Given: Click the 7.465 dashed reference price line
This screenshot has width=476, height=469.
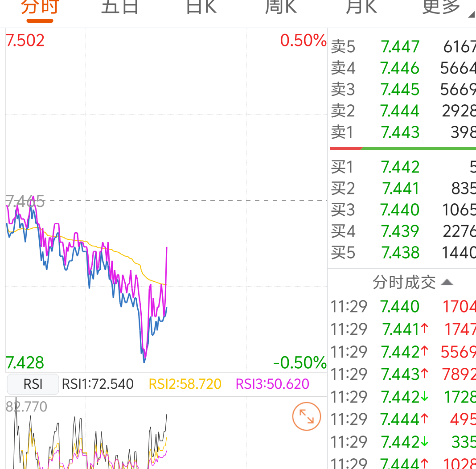Looking at the screenshot, I should click(166, 200).
